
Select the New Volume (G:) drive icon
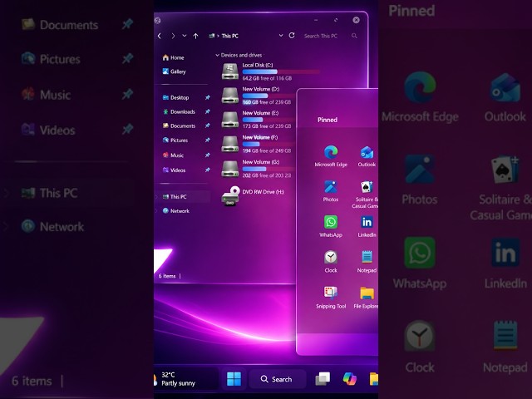point(230,169)
